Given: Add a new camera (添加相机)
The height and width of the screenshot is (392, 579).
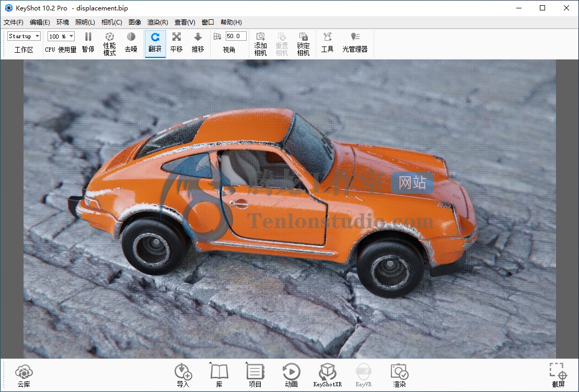Looking at the screenshot, I should (260, 43).
